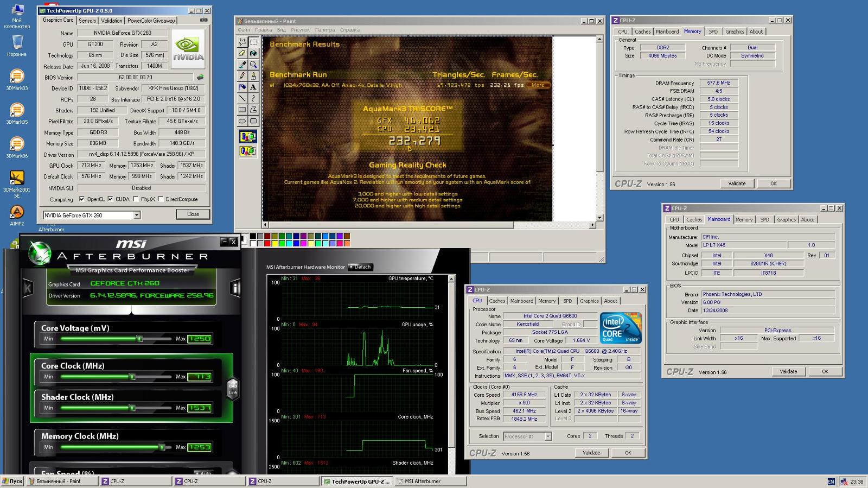The image size is (868, 488).
Task: Select the Airbrush spray tool
Action: click(x=242, y=87)
